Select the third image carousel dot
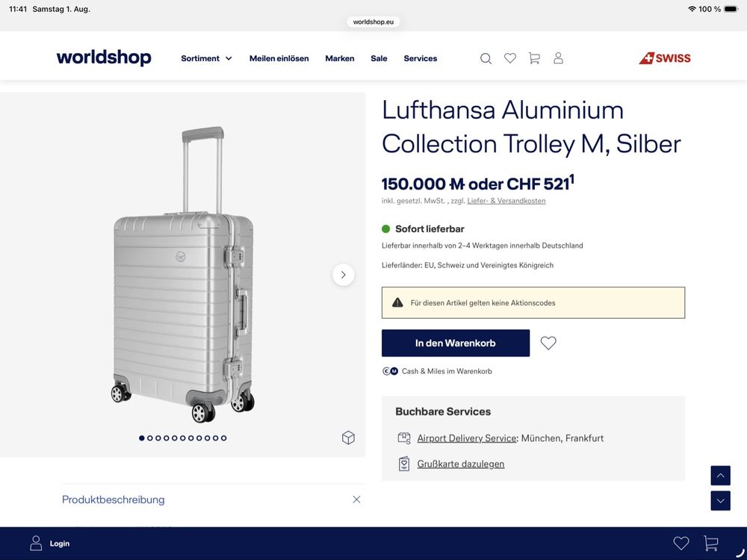747x560 pixels. tap(158, 438)
